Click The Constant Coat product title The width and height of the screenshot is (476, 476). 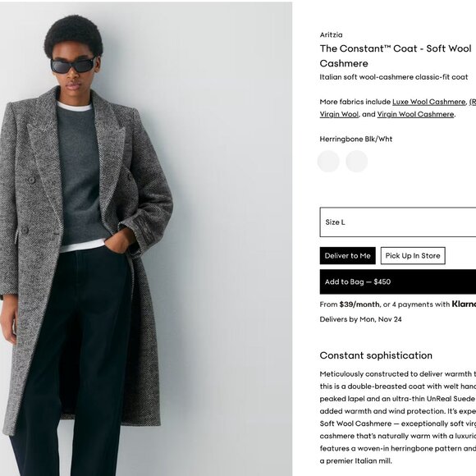[x=396, y=56]
